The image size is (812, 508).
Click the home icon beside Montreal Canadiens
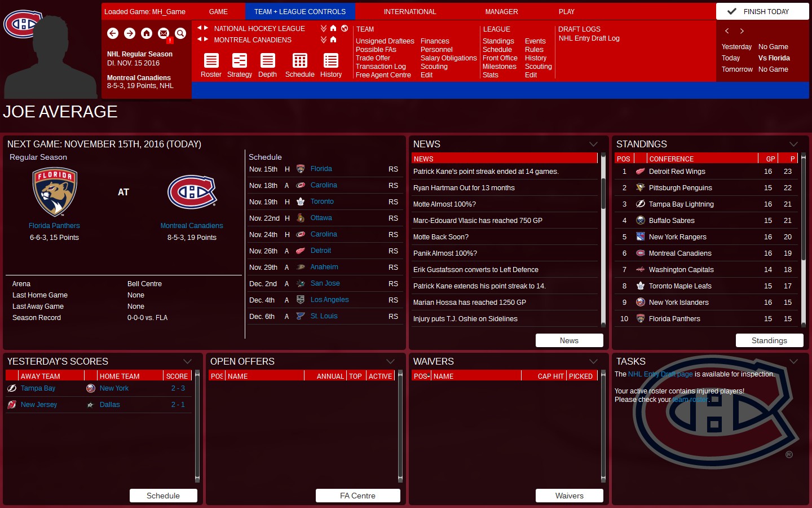coord(332,40)
